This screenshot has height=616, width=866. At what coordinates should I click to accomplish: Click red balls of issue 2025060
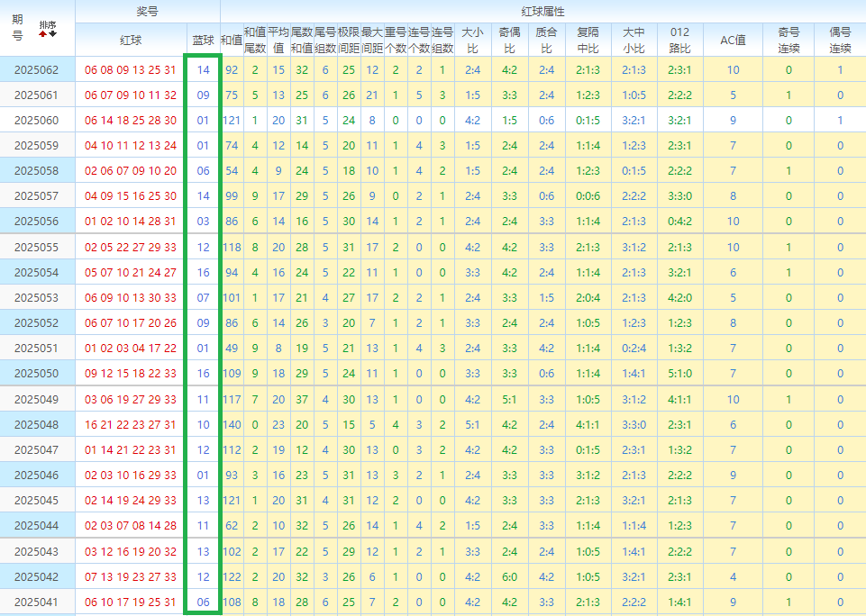pos(131,121)
